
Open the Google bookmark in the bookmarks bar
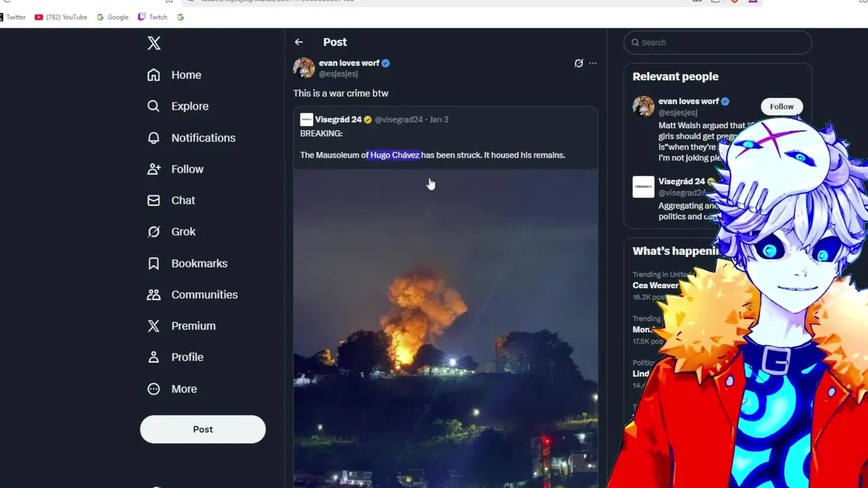(x=113, y=17)
